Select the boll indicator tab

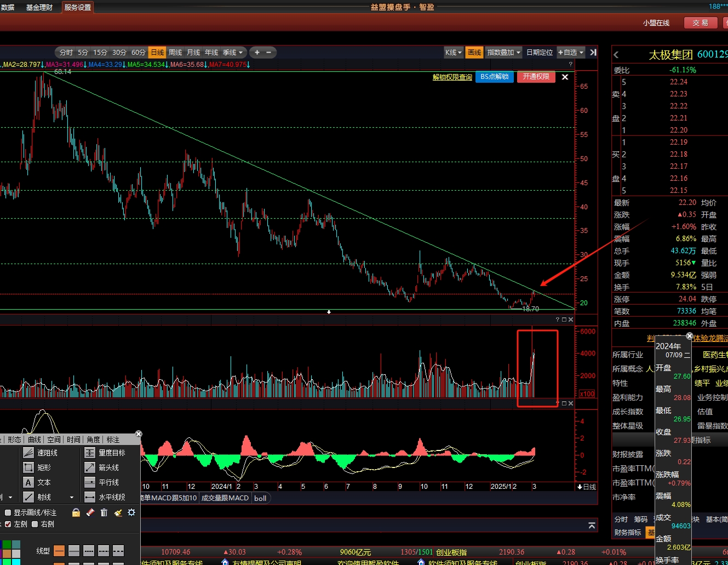260,498
